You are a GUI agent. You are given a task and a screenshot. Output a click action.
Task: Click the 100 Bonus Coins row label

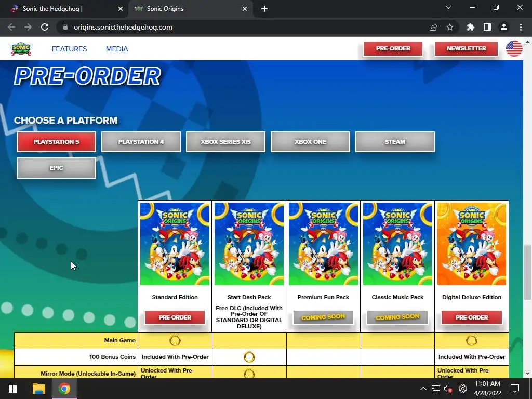pyautogui.click(x=112, y=357)
